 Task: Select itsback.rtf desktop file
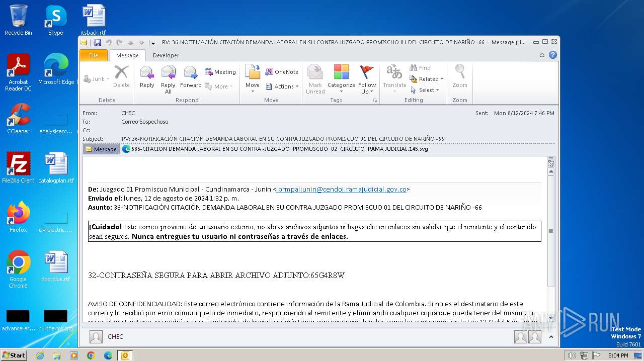94,20
